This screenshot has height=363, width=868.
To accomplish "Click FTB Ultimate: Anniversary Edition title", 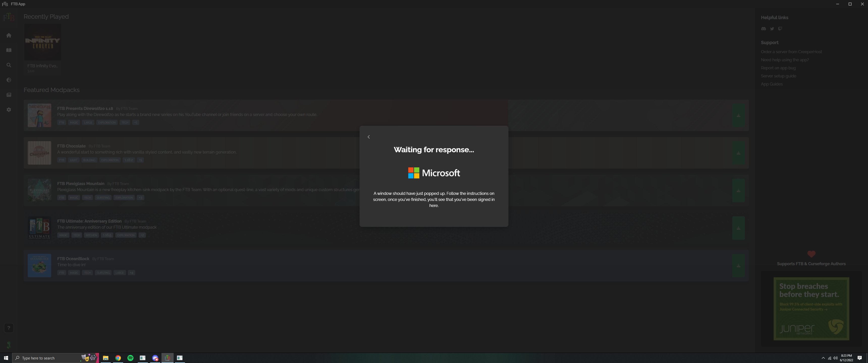I will click(x=89, y=221).
